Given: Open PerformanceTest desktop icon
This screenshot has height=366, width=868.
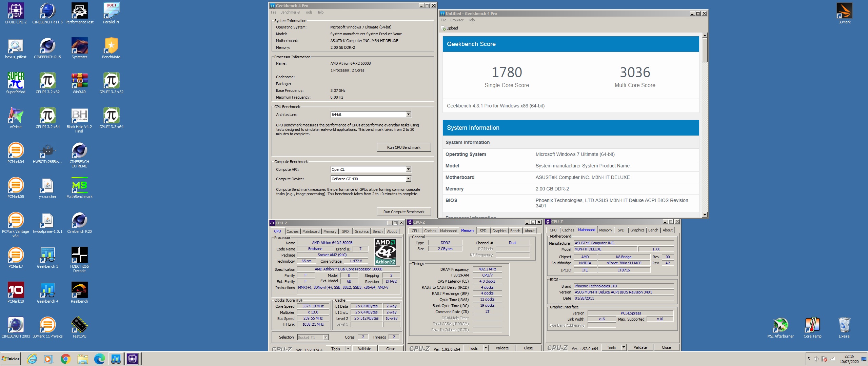Looking at the screenshot, I should [79, 14].
